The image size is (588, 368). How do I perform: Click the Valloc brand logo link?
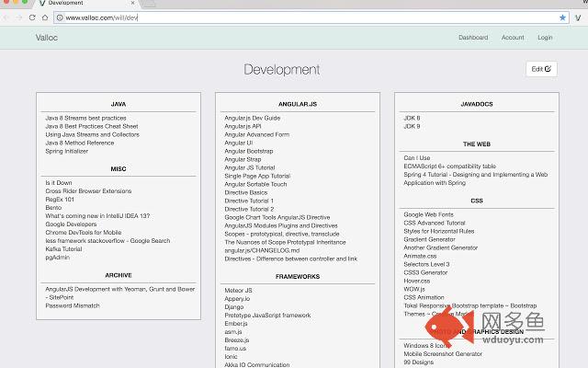(x=47, y=38)
